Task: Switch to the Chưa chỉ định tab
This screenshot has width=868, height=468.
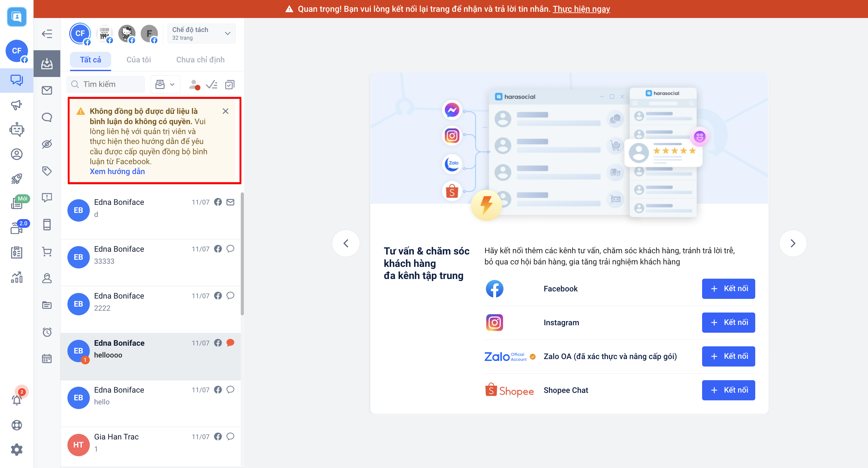Action: point(200,60)
